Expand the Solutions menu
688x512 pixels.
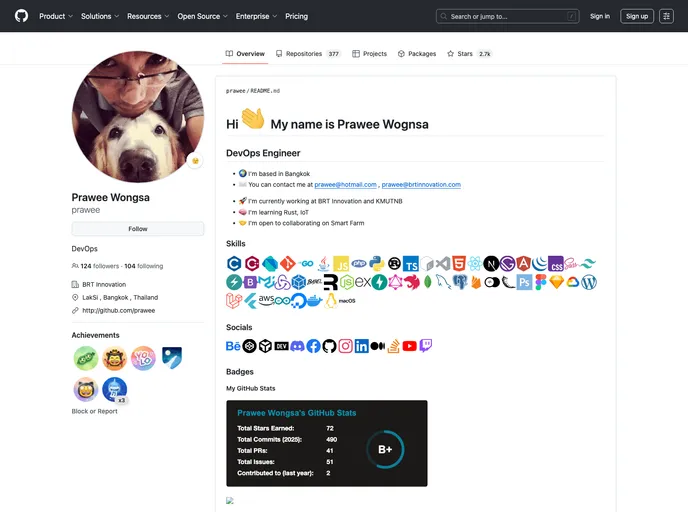100,16
